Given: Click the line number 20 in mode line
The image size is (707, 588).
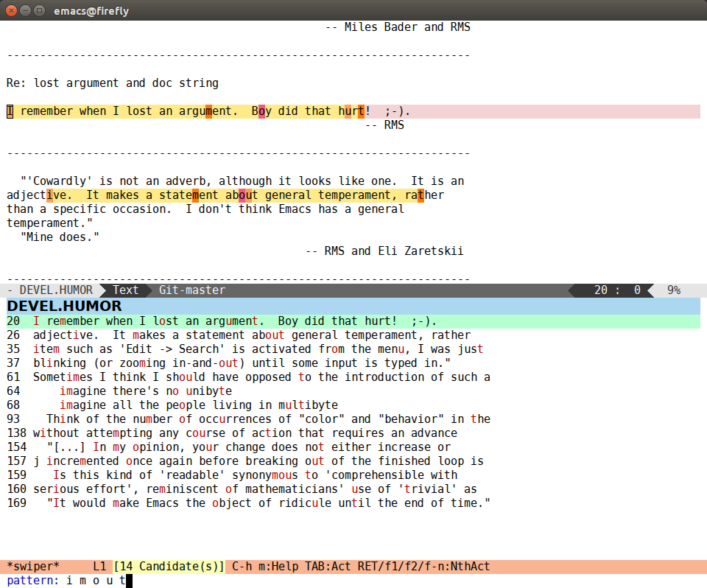Looking at the screenshot, I should [601, 290].
